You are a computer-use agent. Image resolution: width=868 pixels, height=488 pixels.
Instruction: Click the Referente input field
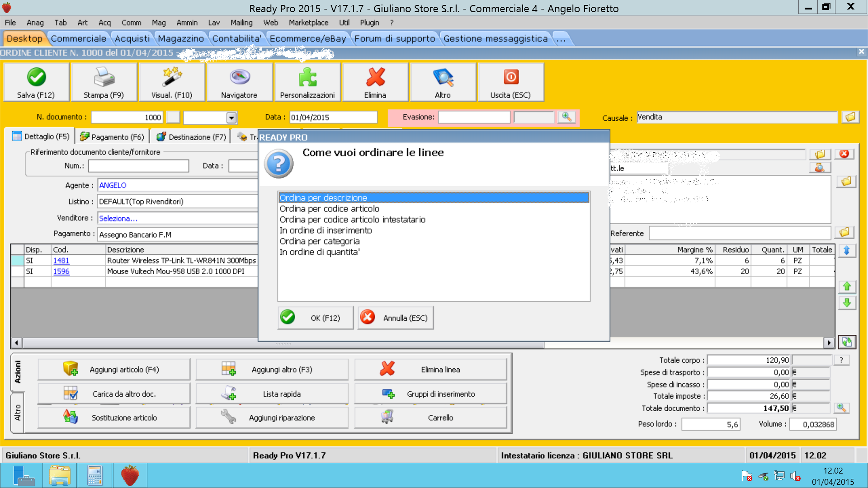pos(740,233)
